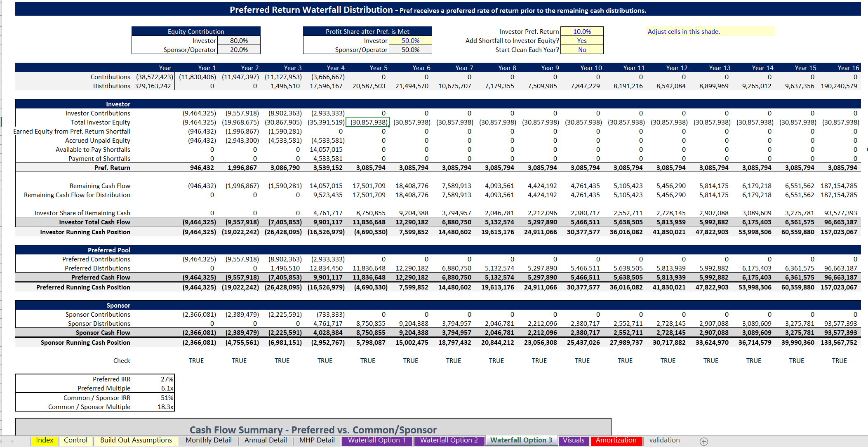
Task: Select the Waterfall Option 3 tab
Action: click(x=521, y=440)
